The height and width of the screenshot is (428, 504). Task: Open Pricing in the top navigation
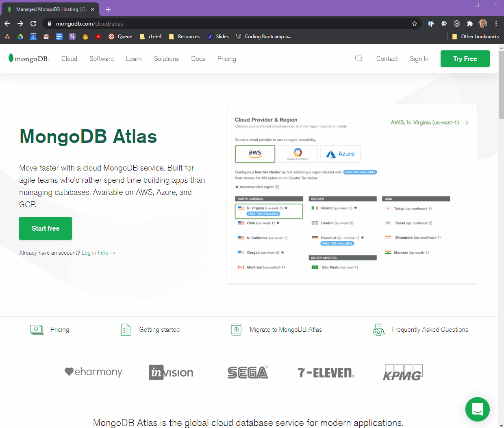tap(226, 58)
